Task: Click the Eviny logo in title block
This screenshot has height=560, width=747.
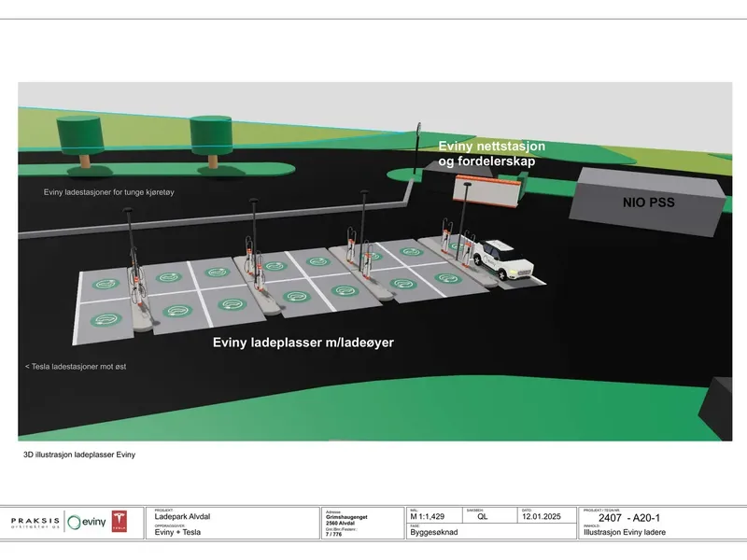Action: click(x=87, y=522)
